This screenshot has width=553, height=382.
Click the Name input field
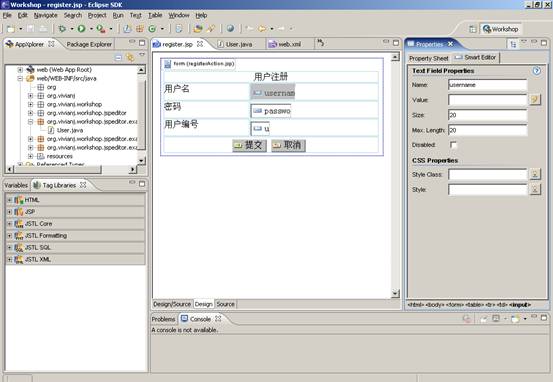(487, 85)
